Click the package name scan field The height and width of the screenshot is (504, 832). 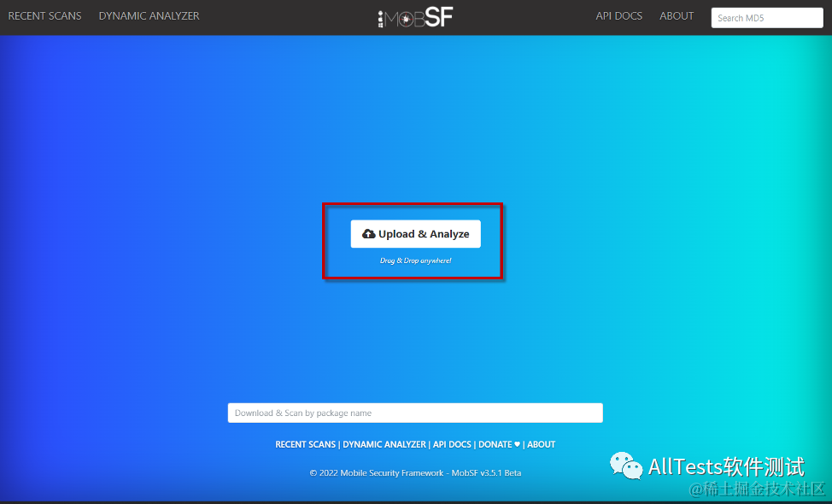[x=415, y=413]
